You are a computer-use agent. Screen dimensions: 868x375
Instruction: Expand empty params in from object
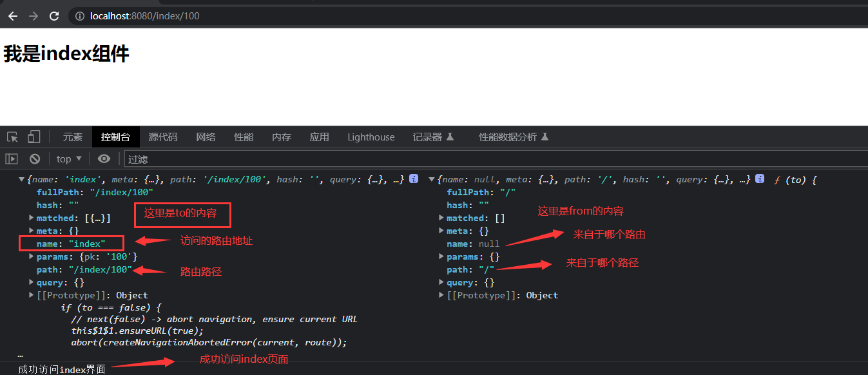441,256
